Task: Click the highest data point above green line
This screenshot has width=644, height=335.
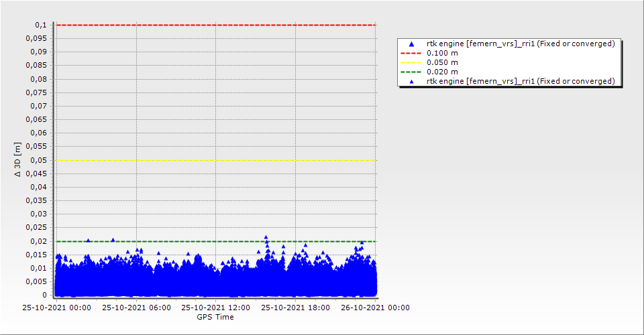Action: tap(266, 237)
